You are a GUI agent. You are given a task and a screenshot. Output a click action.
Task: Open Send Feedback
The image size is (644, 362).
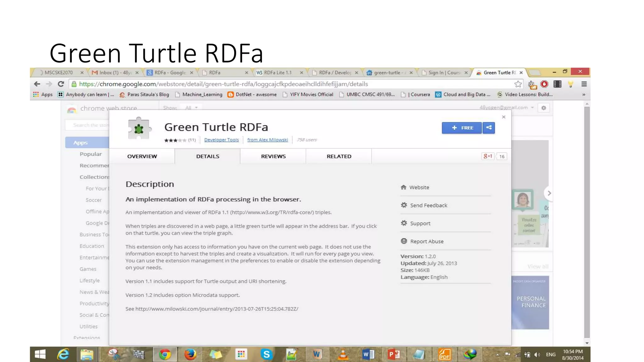pos(424,205)
